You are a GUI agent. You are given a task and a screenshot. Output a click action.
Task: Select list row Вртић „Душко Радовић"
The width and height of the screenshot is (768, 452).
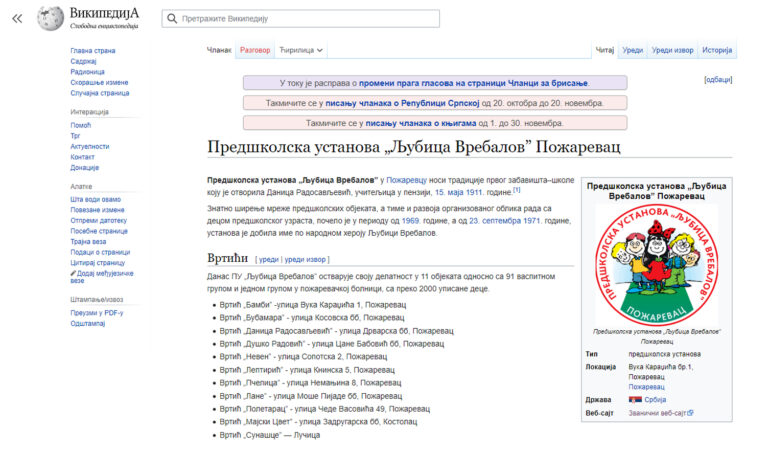point(332,344)
